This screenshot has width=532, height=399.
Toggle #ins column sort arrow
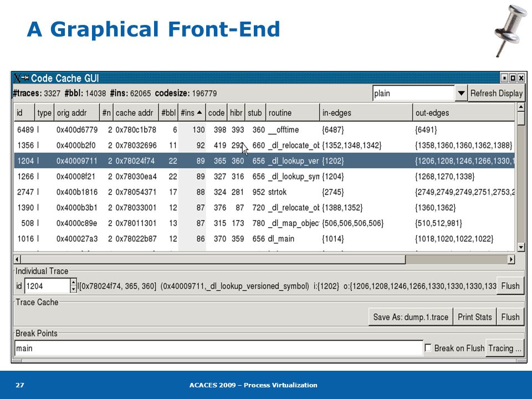click(199, 112)
